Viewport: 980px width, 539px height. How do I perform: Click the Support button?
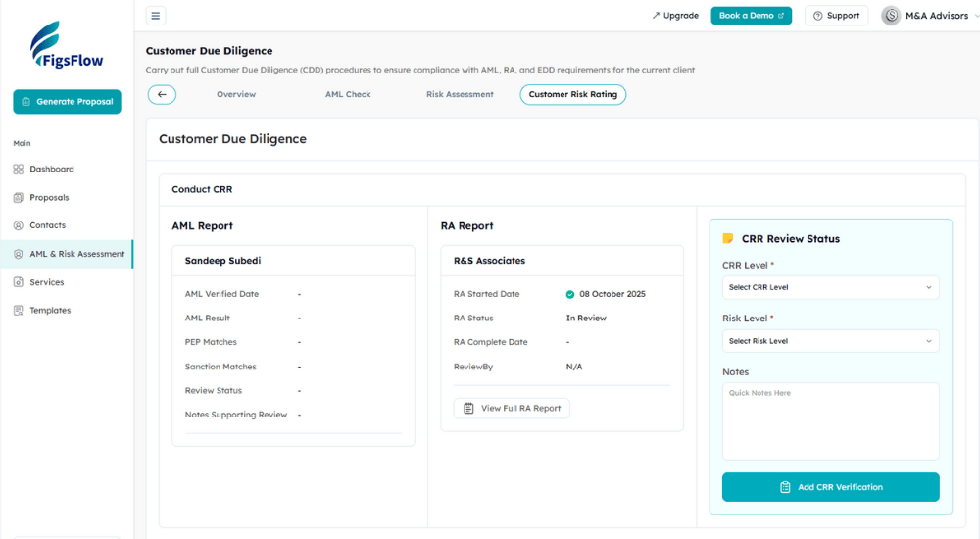[x=836, y=16]
